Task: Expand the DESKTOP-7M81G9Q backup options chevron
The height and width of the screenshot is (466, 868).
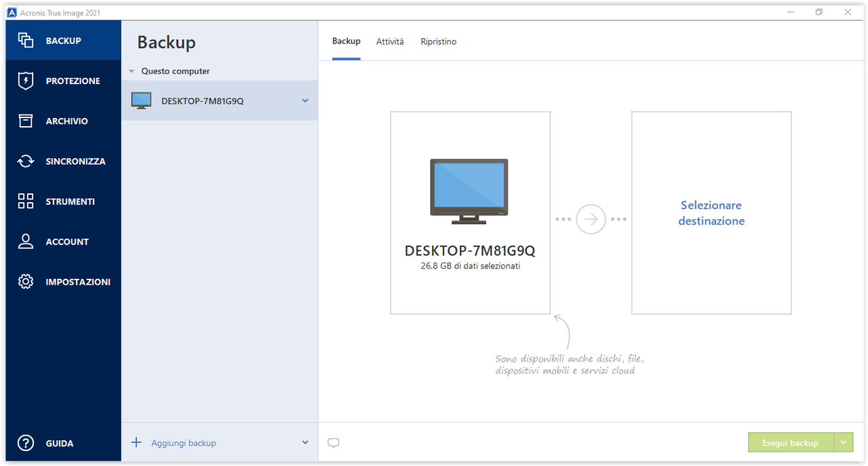Action: [305, 101]
